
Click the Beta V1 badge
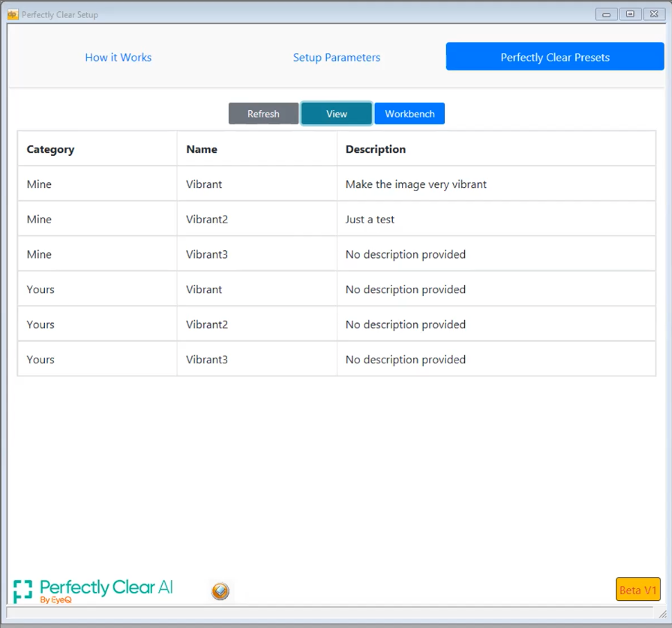pos(637,590)
